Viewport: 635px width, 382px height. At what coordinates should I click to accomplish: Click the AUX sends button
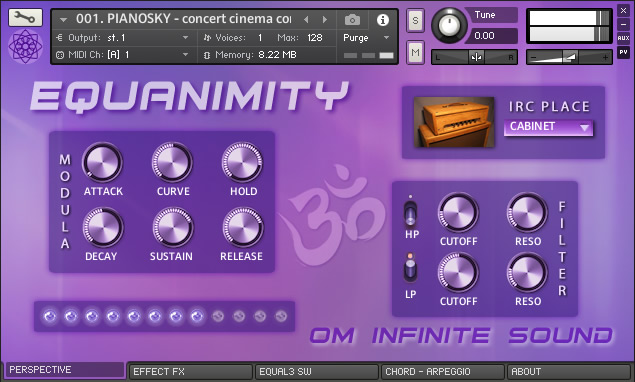(623, 38)
